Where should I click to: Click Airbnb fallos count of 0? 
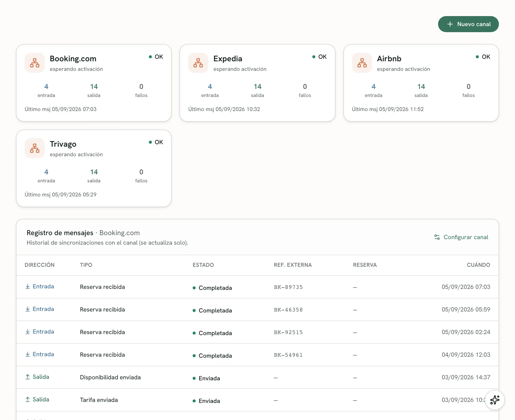coord(468,87)
